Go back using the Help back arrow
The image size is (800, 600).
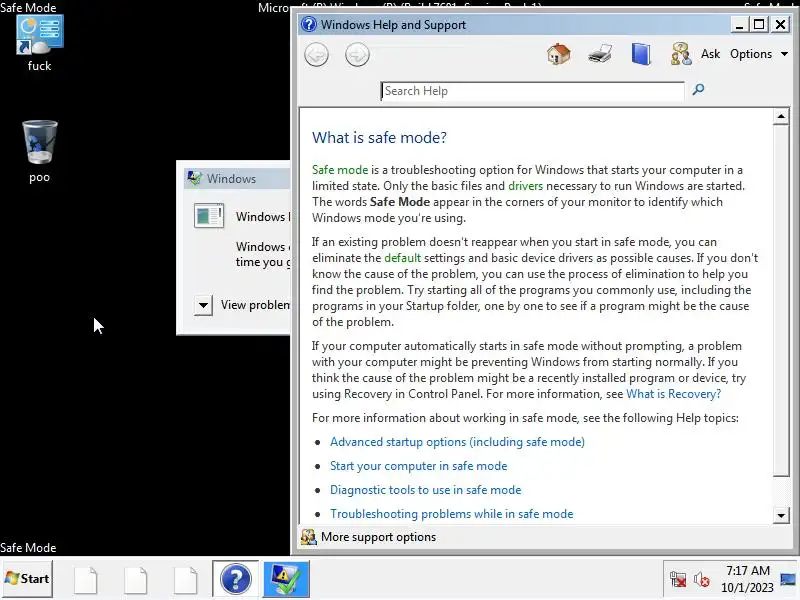pos(316,55)
